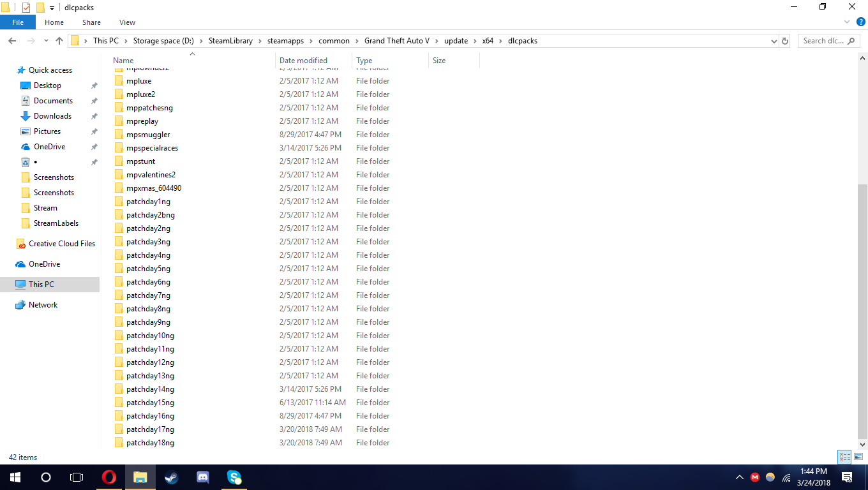Click the Grand Theft Auto V breadcrumb
This screenshot has height=490, width=868.
click(396, 41)
